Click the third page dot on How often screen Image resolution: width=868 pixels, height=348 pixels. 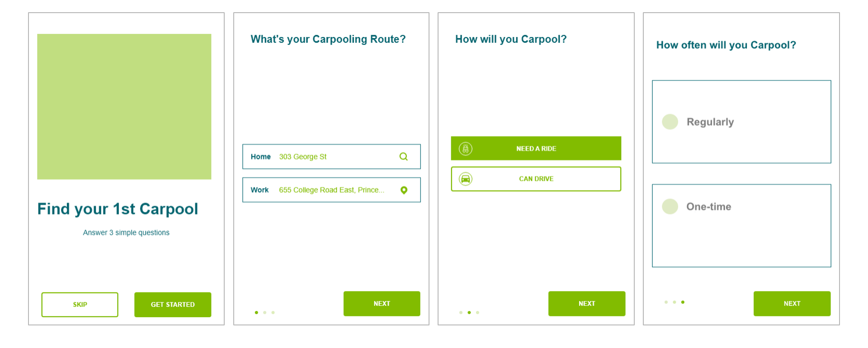pos(683,302)
